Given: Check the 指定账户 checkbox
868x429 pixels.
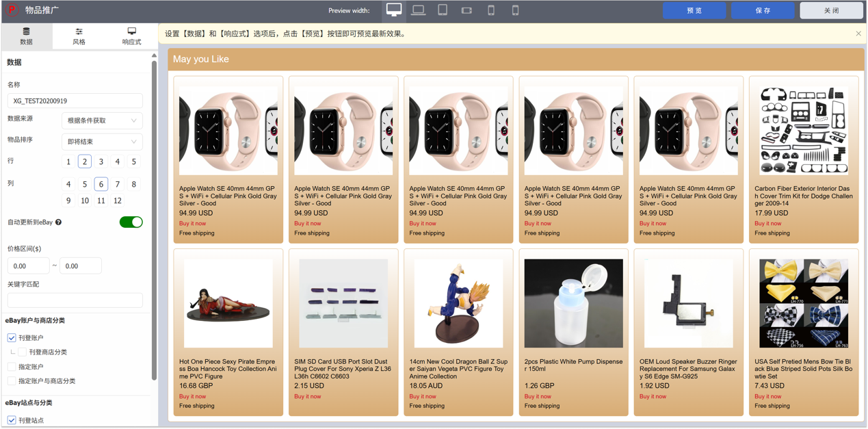Looking at the screenshot, I should (x=12, y=367).
